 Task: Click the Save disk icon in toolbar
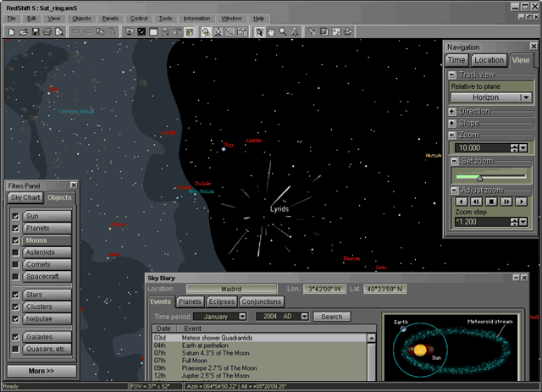coord(36,31)
